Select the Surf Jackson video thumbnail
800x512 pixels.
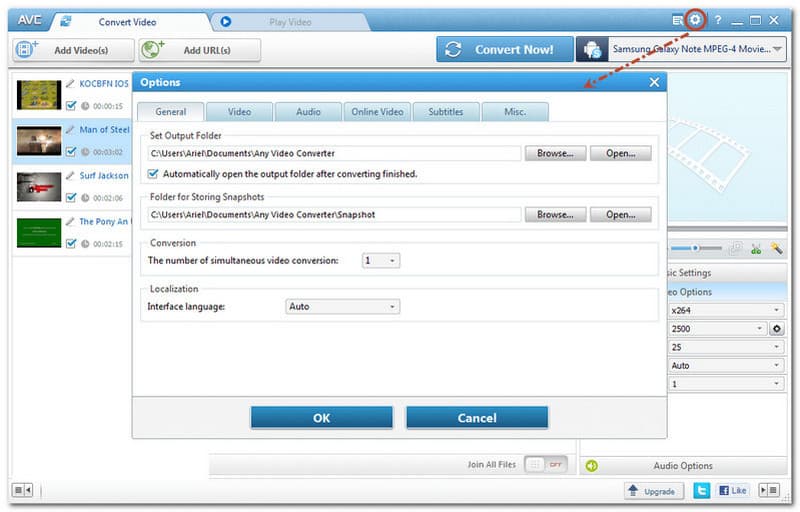pos(39,186)
